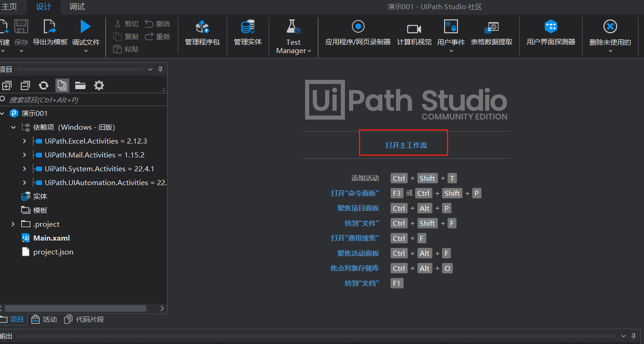Select project.json file
This screenshot has width=644, height=344.
pyautogui.click(x=53, y=252)
